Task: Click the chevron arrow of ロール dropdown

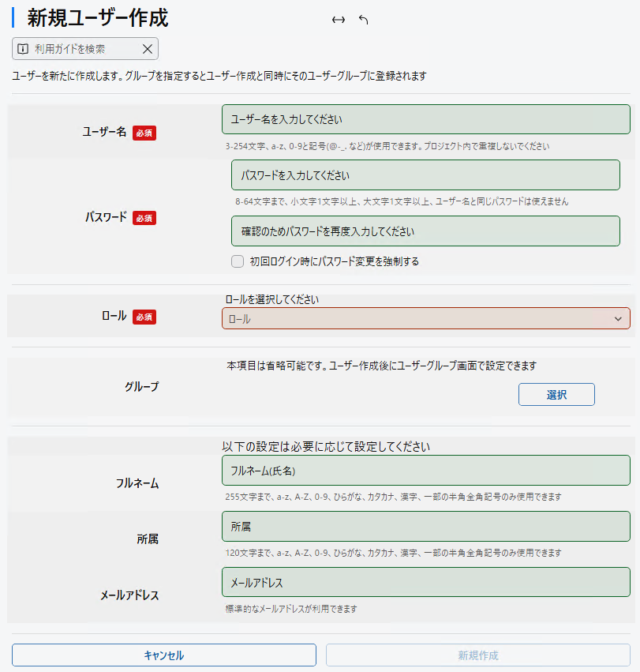Action: 618,319
